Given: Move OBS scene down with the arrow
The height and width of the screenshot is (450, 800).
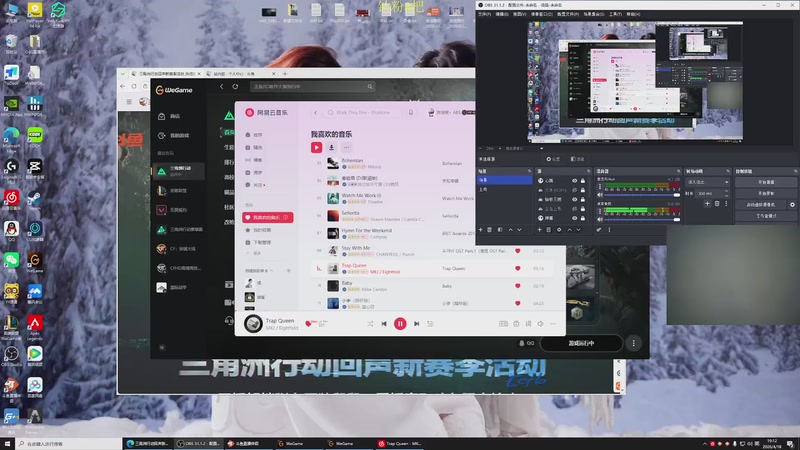Looking at the screenshot, I should pyautogui.click(x=519, y=230).
